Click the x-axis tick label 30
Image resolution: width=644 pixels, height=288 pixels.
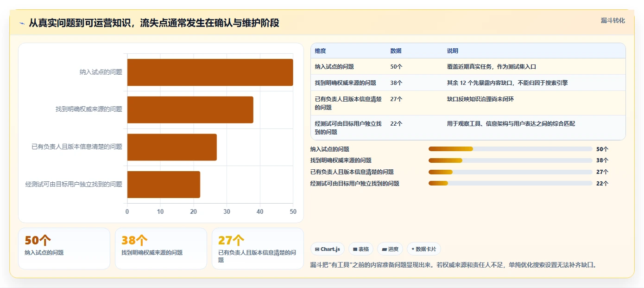point(227,212)
